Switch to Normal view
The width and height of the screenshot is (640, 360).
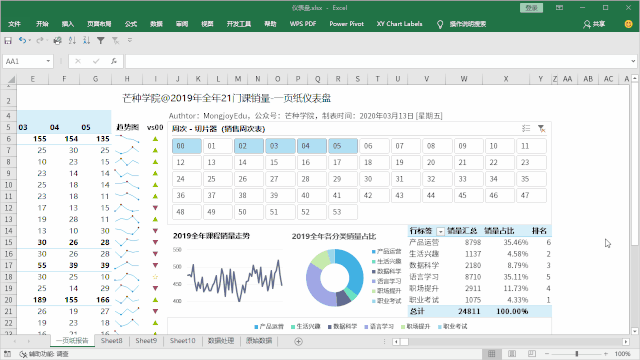[x=492, y=354]
